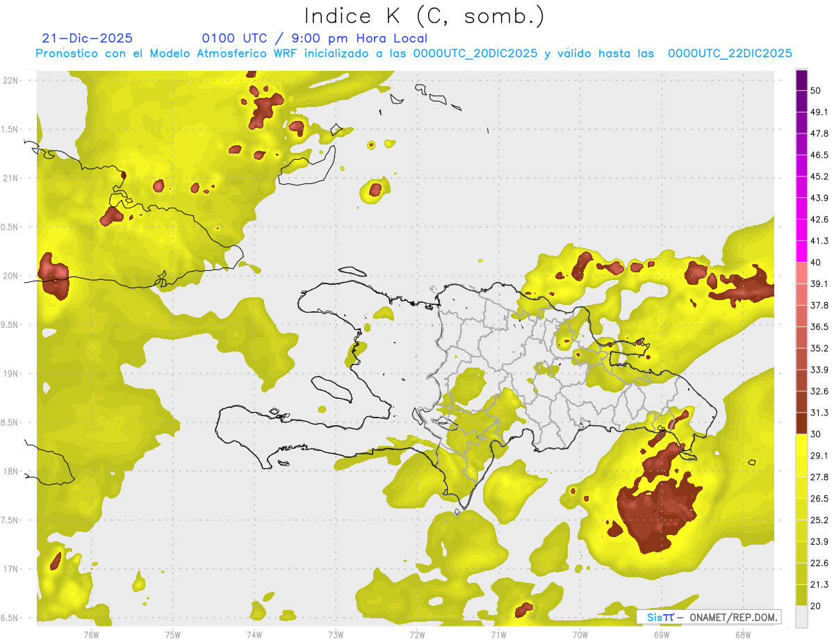
Task: Click the colorbar value "49.1"
Action: (x=819, y=112)
